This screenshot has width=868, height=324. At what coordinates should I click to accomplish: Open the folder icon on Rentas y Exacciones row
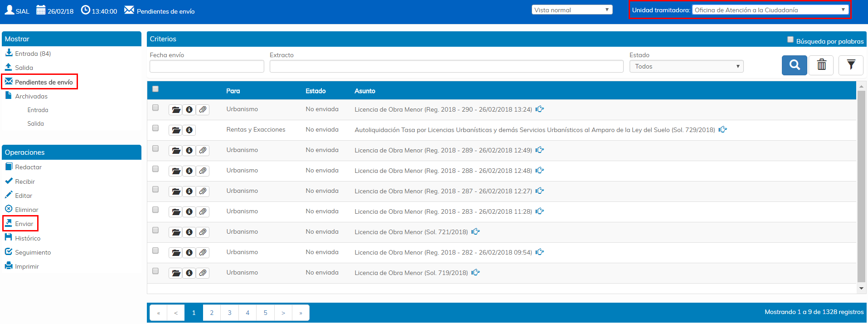click(x=176, y=130)
